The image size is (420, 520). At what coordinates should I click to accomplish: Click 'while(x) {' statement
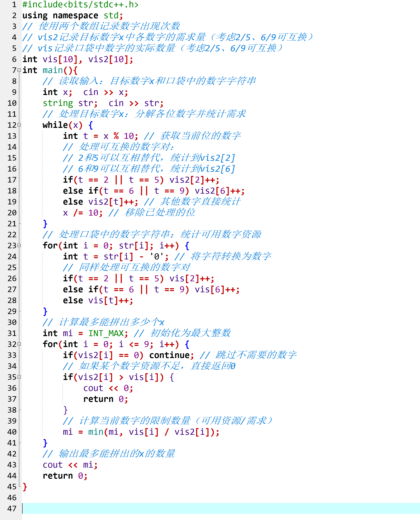click(x=68, y=125)
